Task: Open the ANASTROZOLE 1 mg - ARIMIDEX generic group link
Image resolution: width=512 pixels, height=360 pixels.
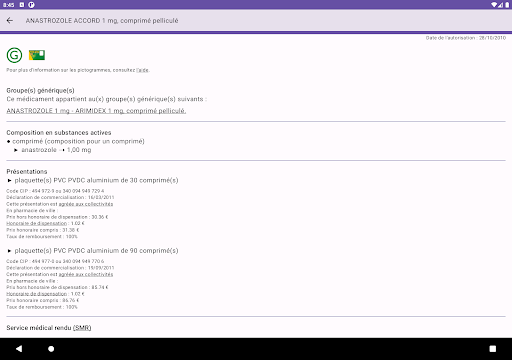Action: (x=96, y=111)
